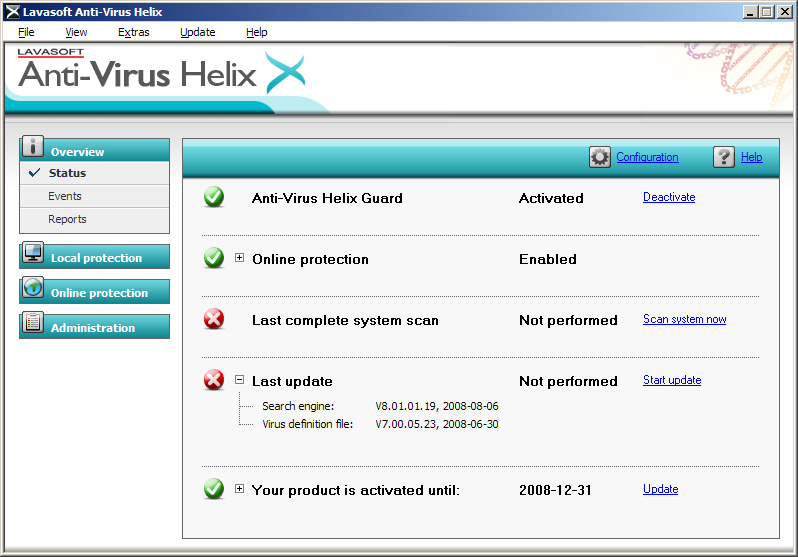The image size is (798, 557).
Task: Click Deactivate for Helix Guard
Action: pos(669,197)
